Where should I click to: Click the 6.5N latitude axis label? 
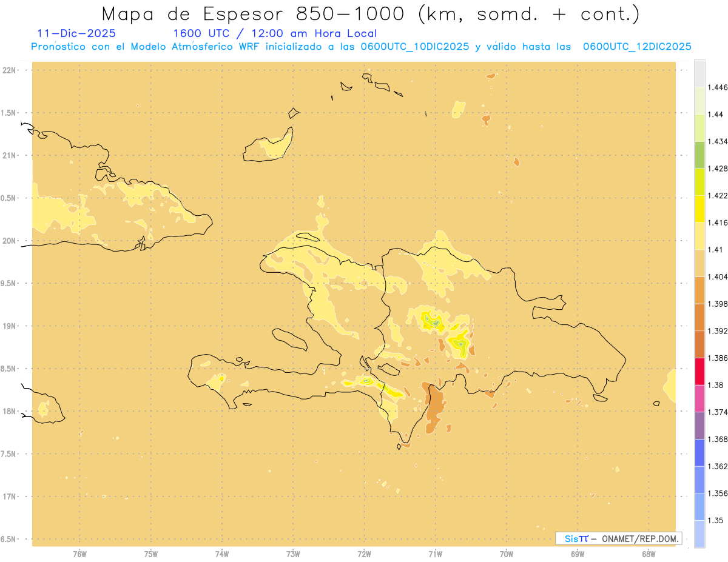coord(8,539)
